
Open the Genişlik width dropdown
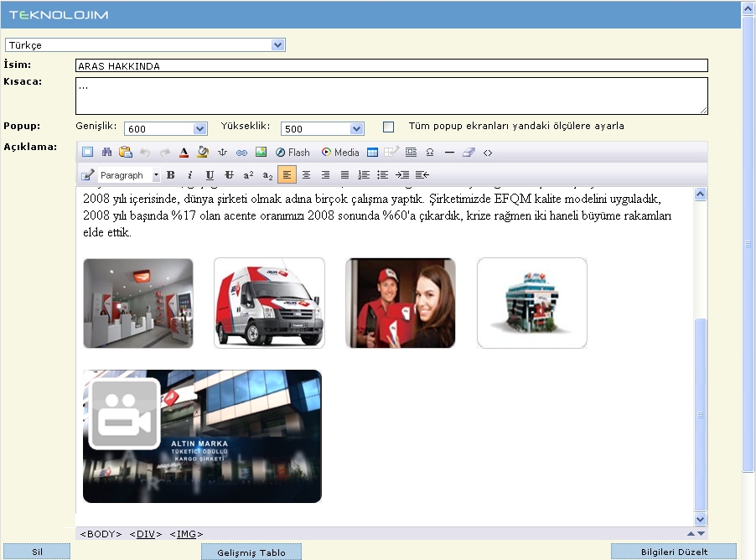(166, 129)
